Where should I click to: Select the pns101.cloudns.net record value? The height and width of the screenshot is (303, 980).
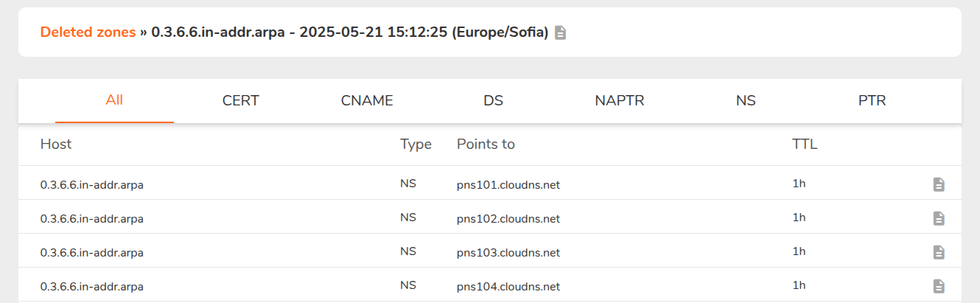click(x=508, y=185)
